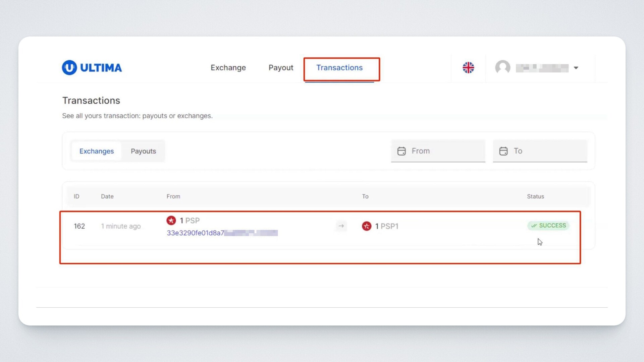
Task: Switch to the Exchanges filter toggle
Action: point(97,151)
